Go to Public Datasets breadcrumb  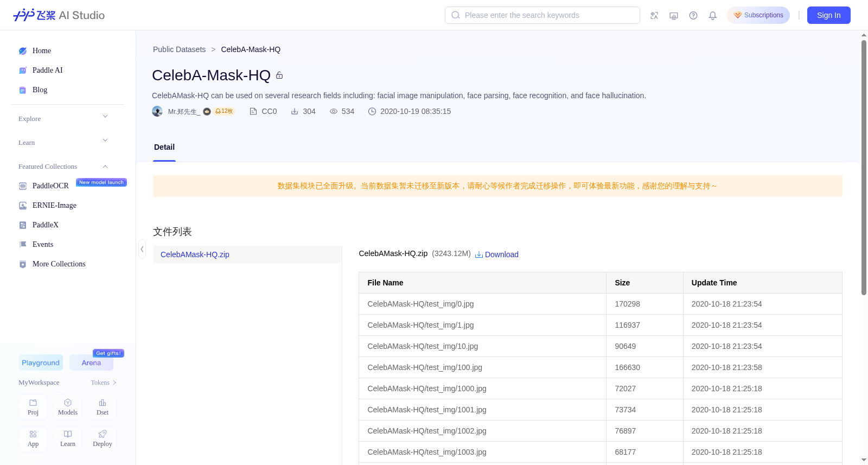[179, 49]
